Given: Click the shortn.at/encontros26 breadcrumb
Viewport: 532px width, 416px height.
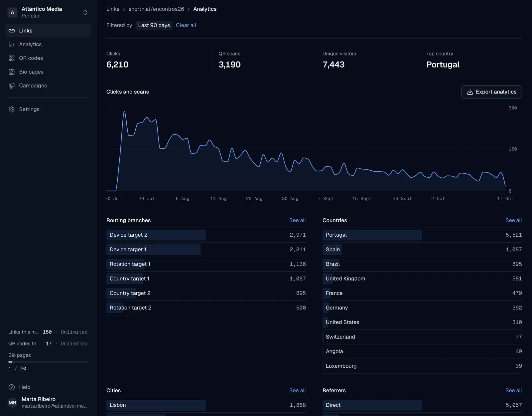Looking at the screenshot, I should tap(156, 9).
